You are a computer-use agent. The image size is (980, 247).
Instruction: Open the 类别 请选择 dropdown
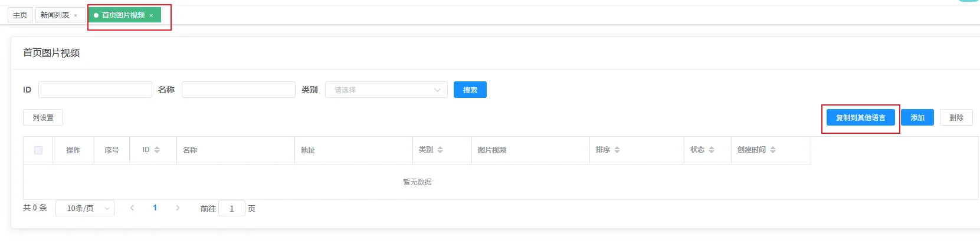coord(386,90)
